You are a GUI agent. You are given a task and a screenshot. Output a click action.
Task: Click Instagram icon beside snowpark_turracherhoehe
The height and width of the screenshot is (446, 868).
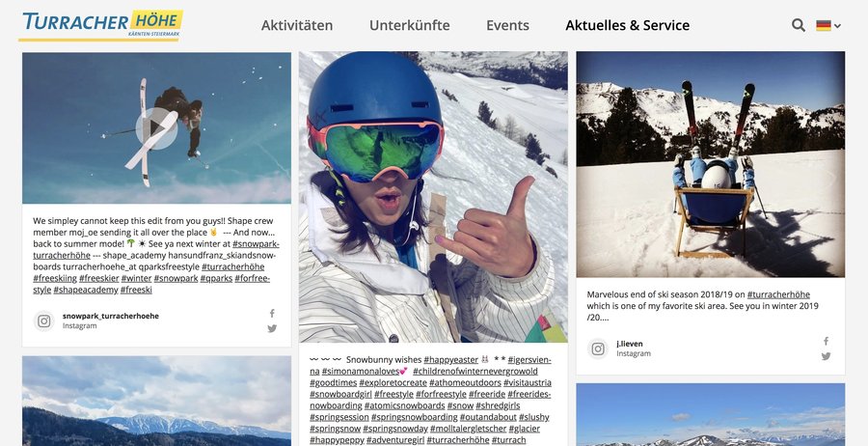(44, 321)
